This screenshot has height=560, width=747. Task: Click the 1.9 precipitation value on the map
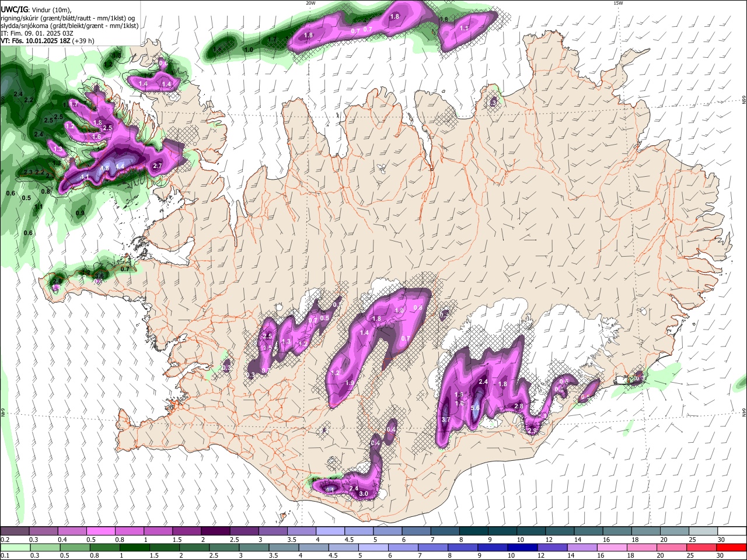click(350, 383)
